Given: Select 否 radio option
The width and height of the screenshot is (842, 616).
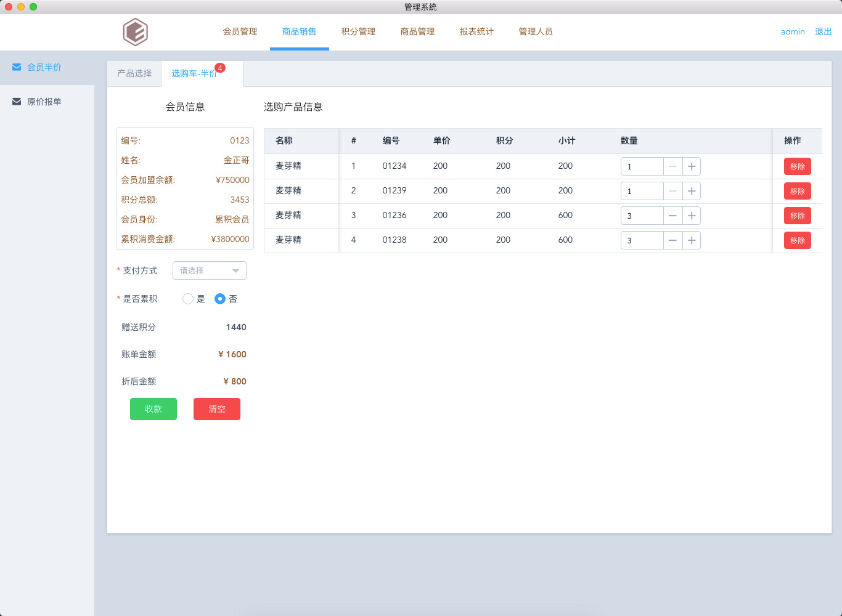Looking at the screenshot, I should (220, 299).
